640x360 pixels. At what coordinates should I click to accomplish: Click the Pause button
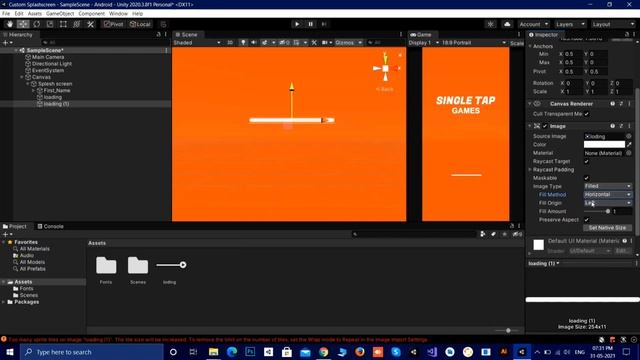pyautogui.click(x=310, y=24)
